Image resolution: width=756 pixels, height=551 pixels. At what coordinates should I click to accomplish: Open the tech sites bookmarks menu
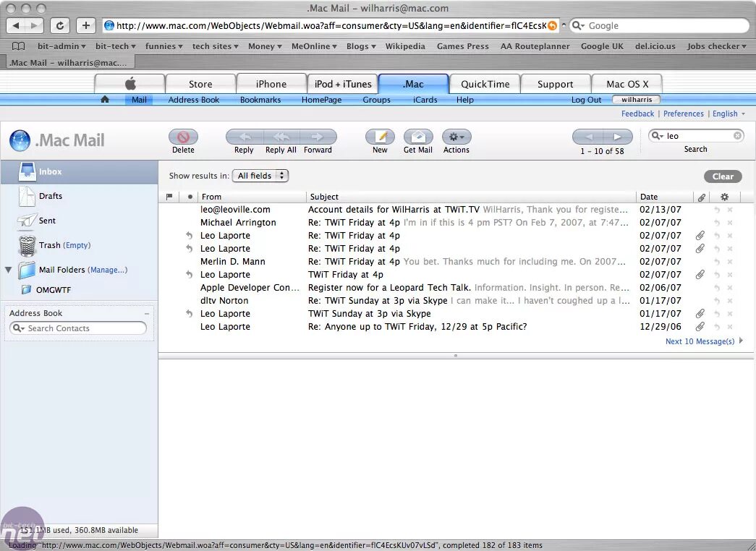point(215,46)
